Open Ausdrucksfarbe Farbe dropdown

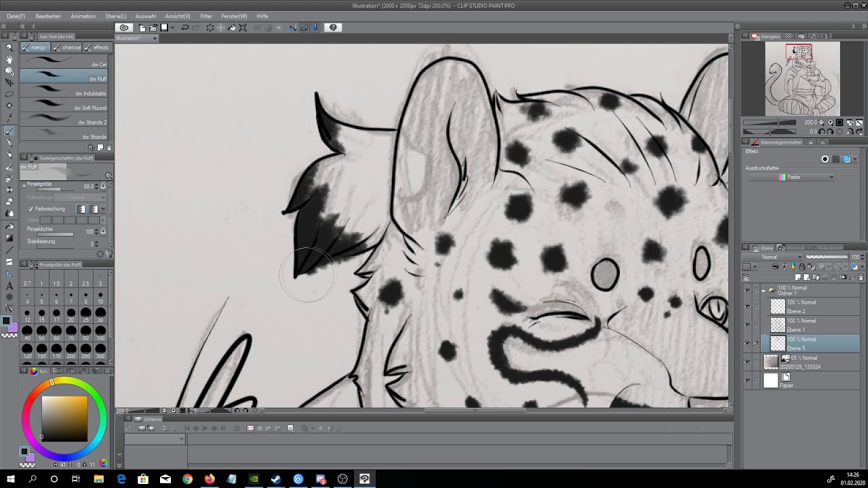pos(792,177)
